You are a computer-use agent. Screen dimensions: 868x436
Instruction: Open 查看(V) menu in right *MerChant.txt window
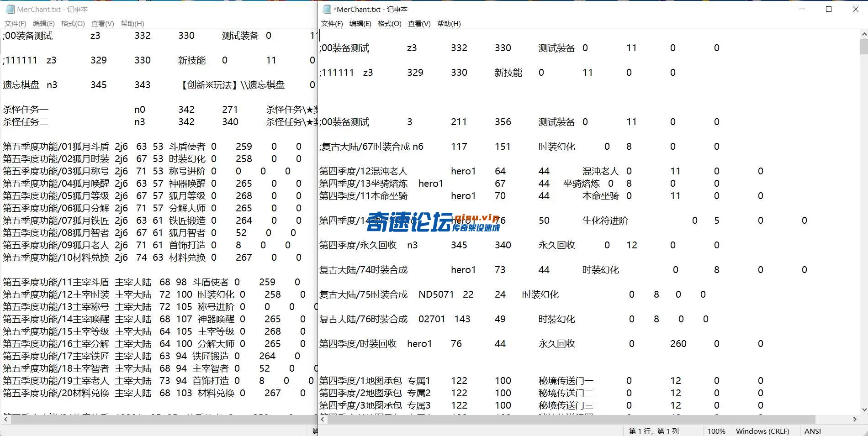[419, 23]
